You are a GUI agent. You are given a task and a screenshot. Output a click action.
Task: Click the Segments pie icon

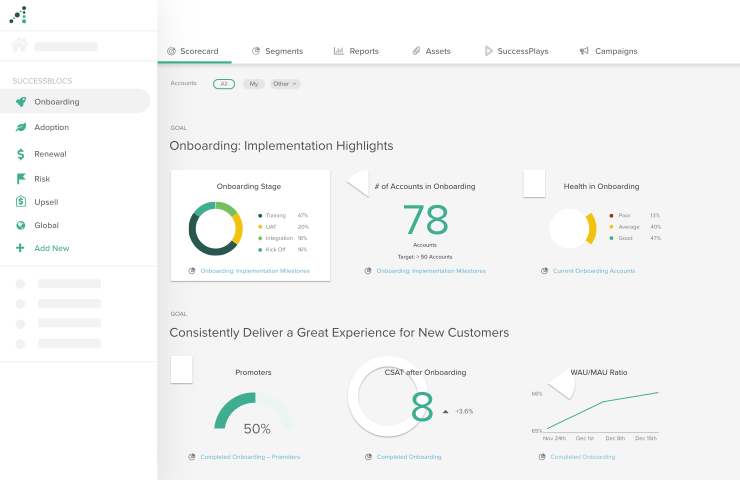click(256, 51)
